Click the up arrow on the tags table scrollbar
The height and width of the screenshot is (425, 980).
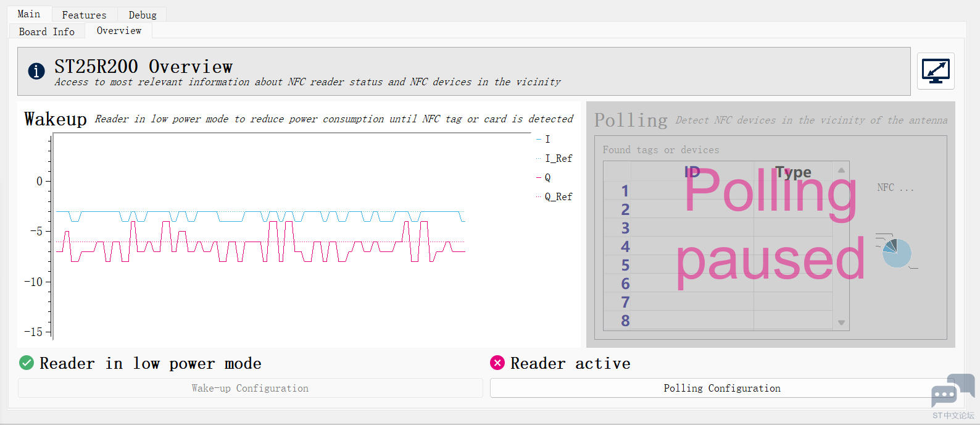coord(841,170)
